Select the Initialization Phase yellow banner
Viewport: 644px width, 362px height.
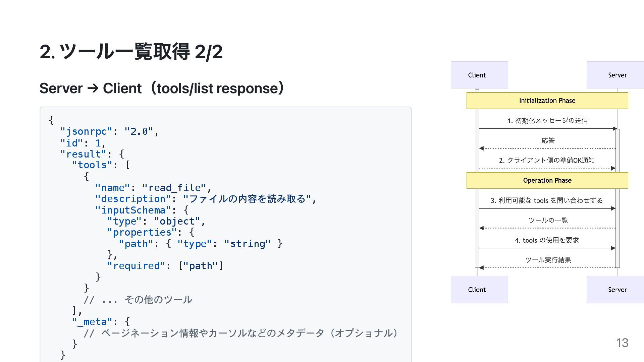[547, 101]
